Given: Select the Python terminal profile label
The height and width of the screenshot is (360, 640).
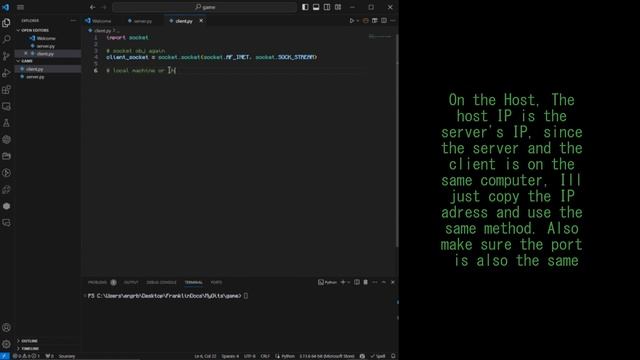Looking at the screenshot, I should click(327, 282).
